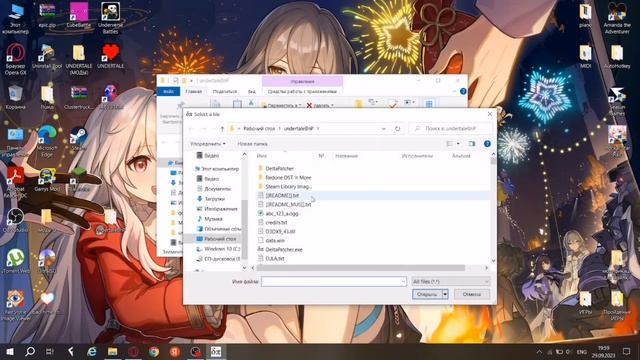This screenshot has height=360, width=640.
Task: Focus the search box in the dialog
Action: coord(450,129)
